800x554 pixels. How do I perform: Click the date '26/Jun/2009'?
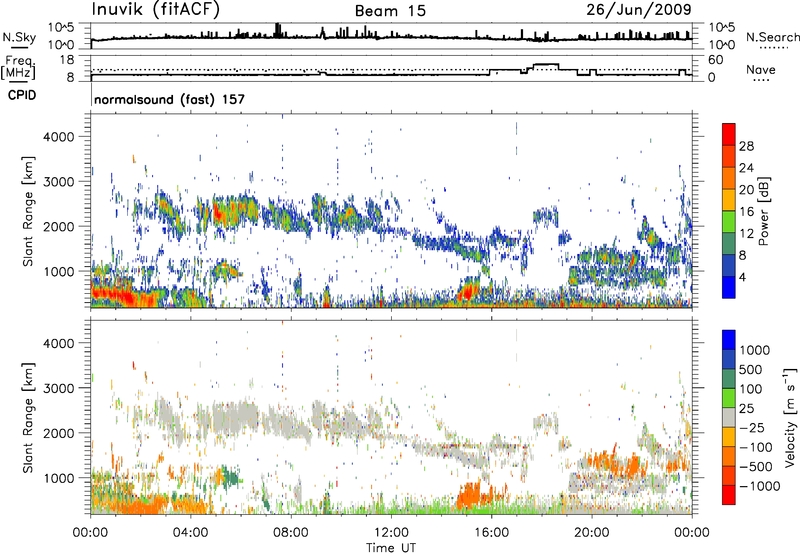pyautogui.click(x=639, y=10)
